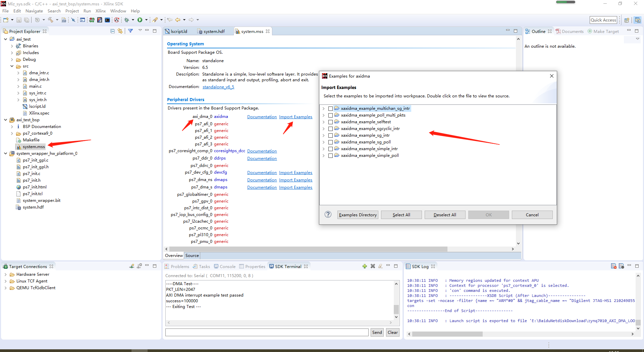Click the Build hammer toolbar icon
Image resolution: width=644 pixels, height=352 pixels.
[51, 20]
